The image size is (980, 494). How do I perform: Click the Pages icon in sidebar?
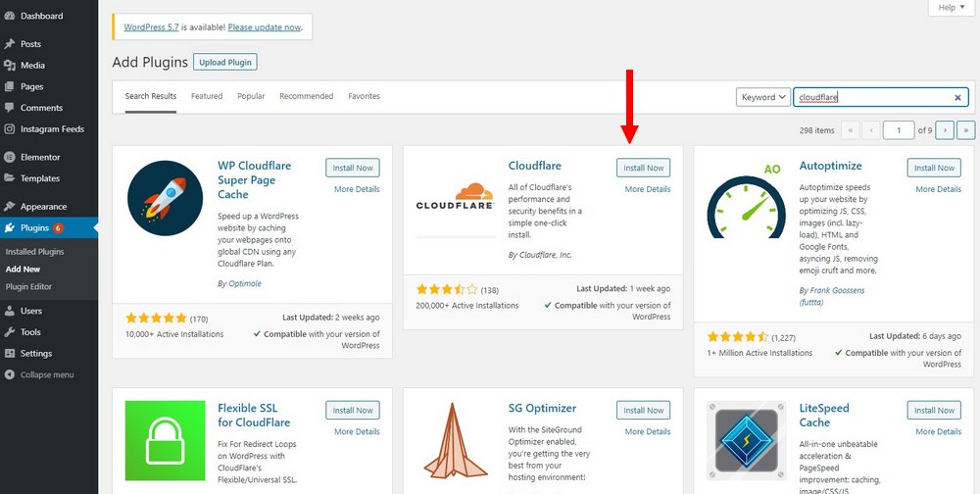(10, 86)
